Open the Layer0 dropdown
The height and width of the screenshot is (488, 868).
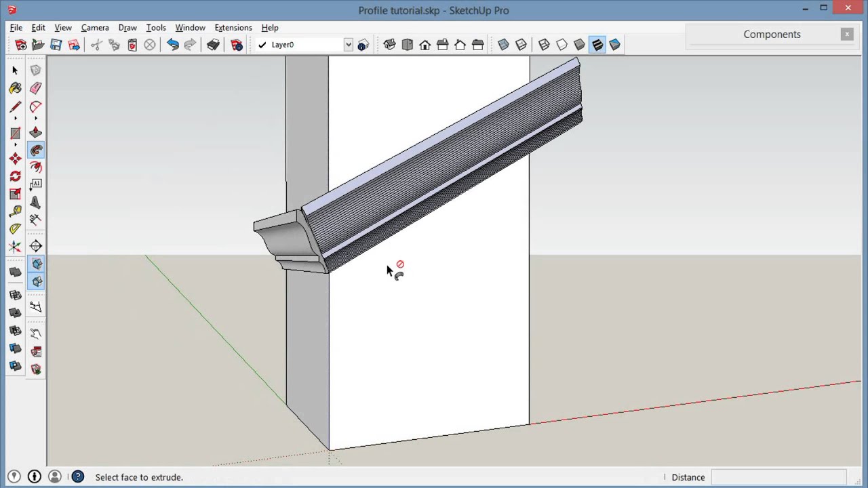(x=348, y=45)
